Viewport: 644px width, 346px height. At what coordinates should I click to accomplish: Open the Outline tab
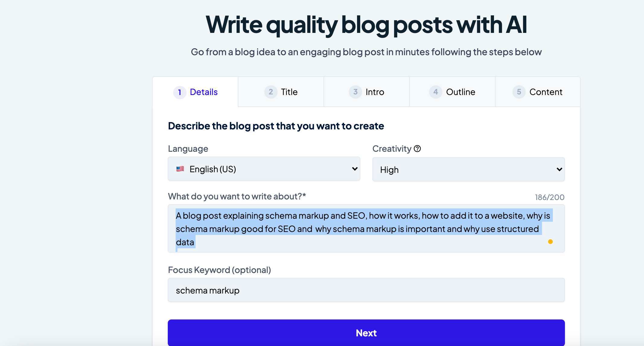452,92
